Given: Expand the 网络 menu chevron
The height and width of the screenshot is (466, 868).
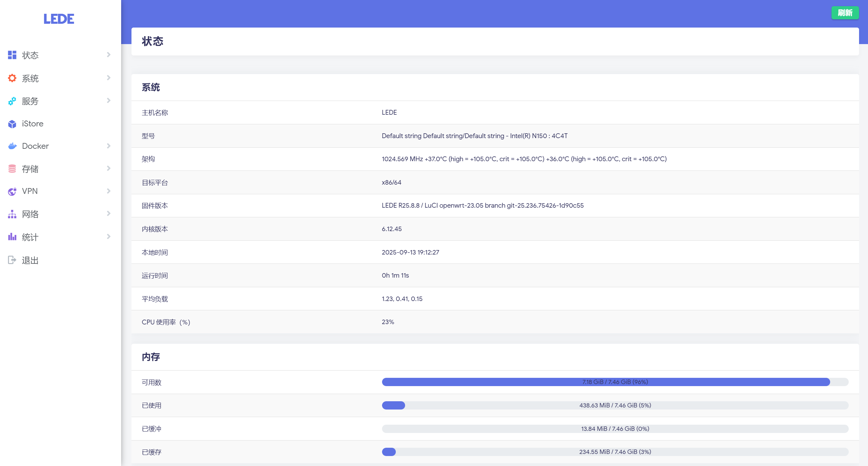Looking at the screenshot, I should (x=108, y=214).
